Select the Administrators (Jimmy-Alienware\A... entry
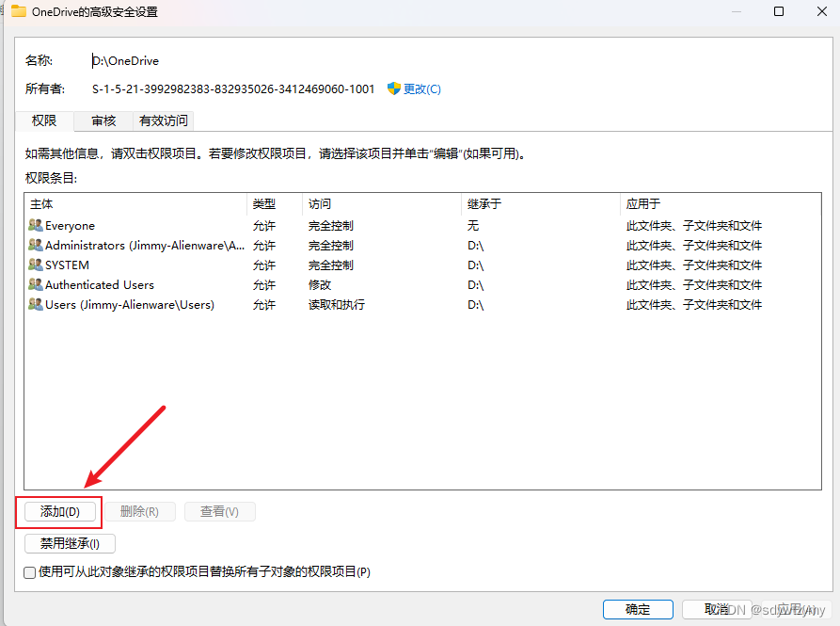840x626 pixels. 422,246
